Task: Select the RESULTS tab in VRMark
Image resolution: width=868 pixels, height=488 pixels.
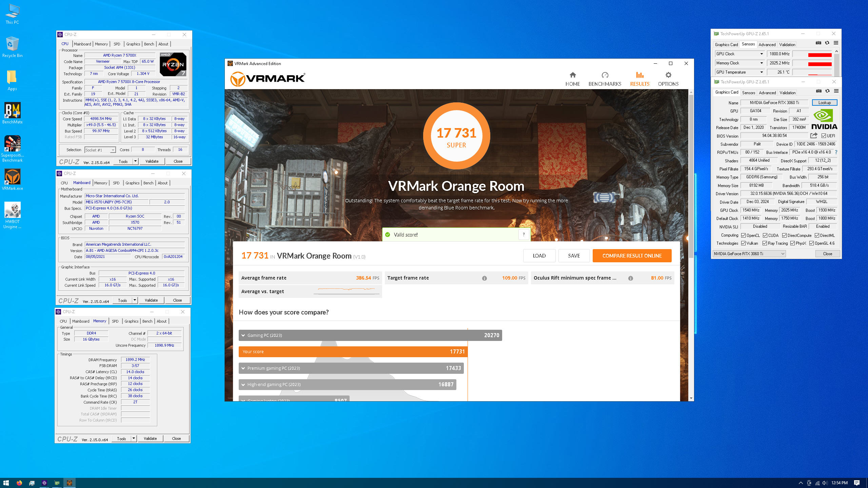Action: [x=639, y=79]
